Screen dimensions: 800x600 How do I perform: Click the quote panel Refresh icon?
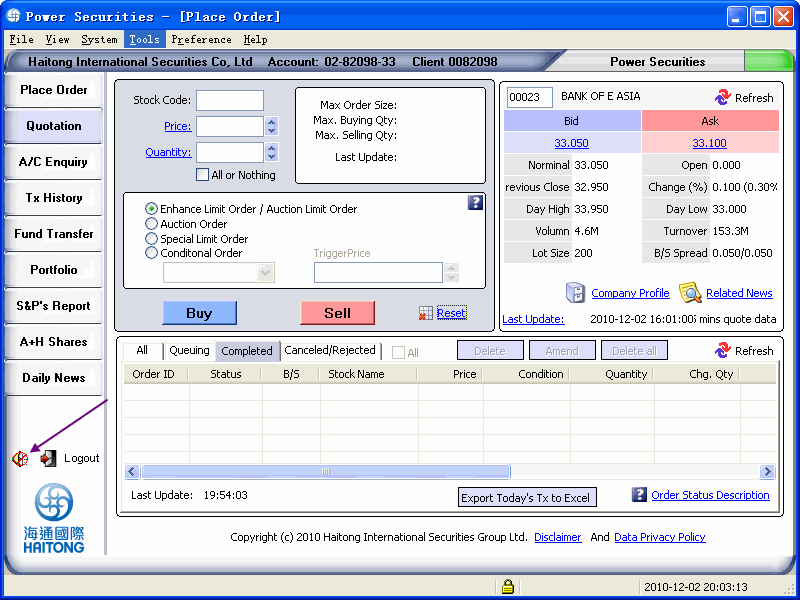coord(722,97)
